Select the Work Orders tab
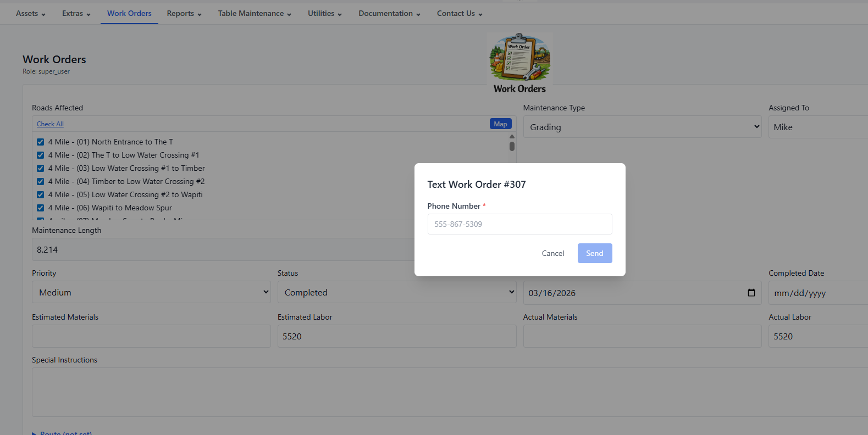The width and height of the screenshot is (868, 435). click(x=129, y=13)
